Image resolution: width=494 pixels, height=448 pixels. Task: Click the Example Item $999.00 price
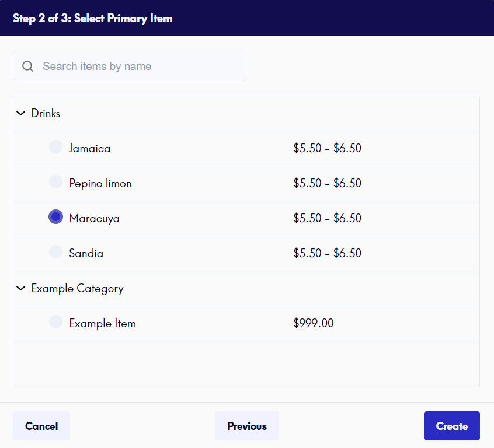point(314,323)
